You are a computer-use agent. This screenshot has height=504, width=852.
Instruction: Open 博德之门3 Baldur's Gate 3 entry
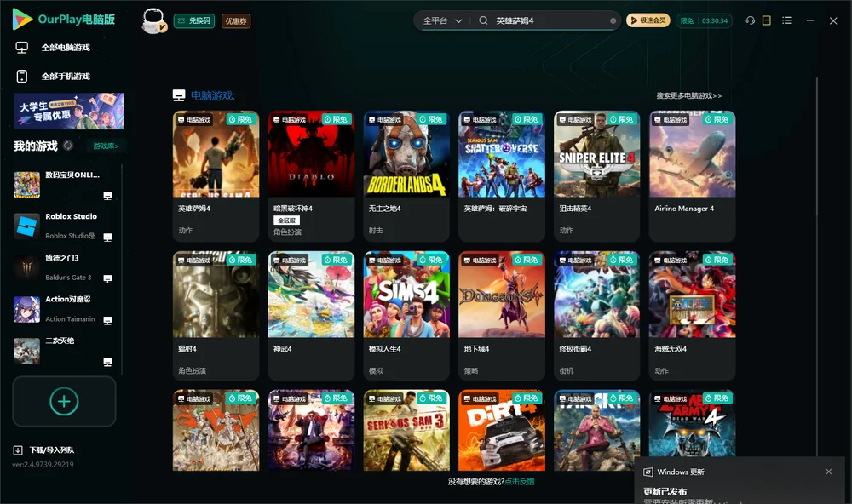point(64,267)
